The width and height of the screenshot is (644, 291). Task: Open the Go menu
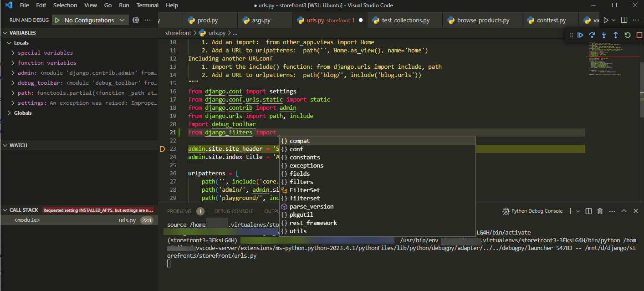108,5
